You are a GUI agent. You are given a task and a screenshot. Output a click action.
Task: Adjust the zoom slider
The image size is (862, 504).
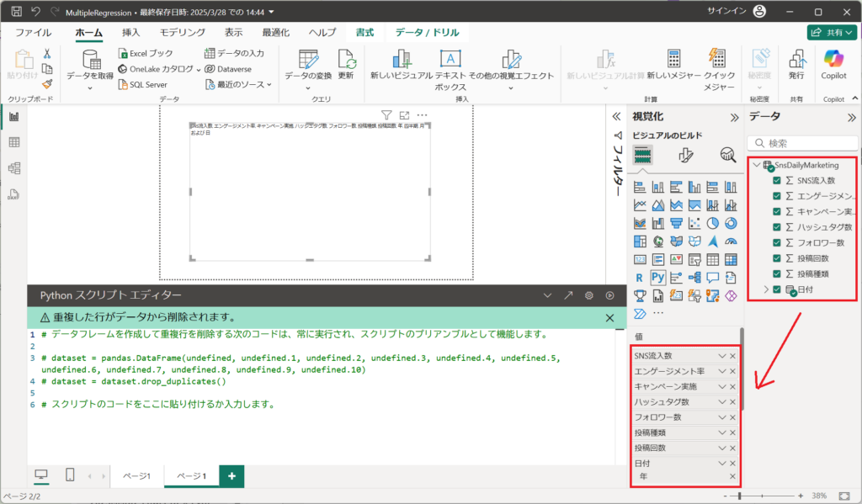(x=740, y=496)
